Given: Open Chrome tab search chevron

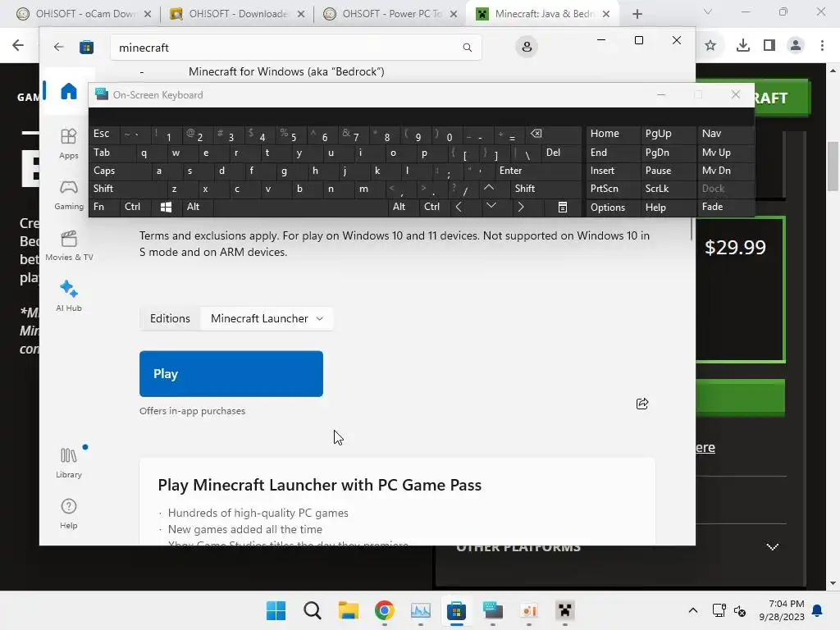Looking at the screenshot, I should [x=707, y=11].
